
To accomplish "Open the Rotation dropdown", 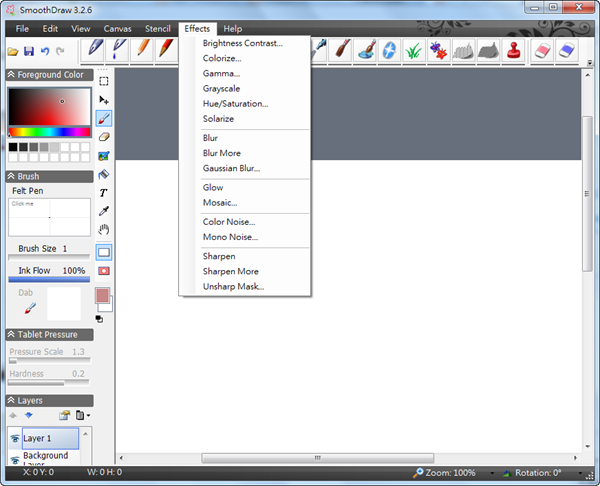I will [580, 473].
